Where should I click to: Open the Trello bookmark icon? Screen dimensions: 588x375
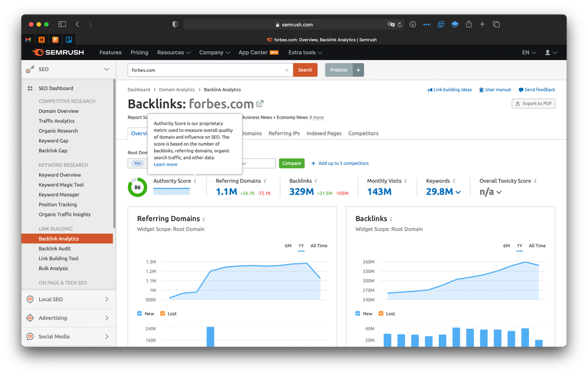coord(69,40)
